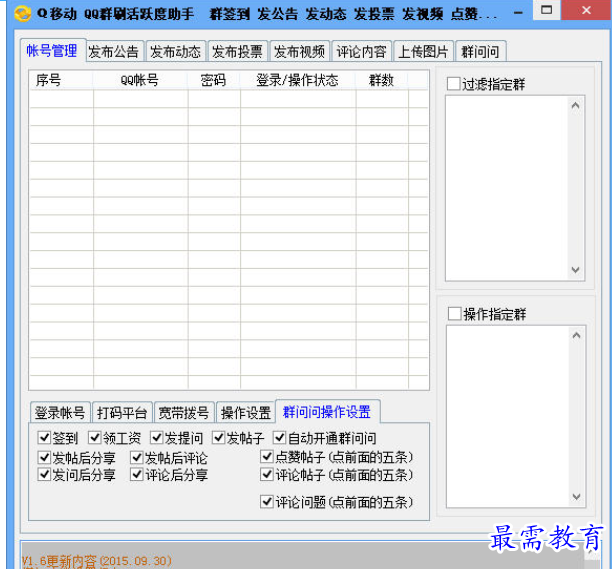Open the 群问问 tab
The height and width of the screenshot is (569, 612).
(x=480, y=51)
